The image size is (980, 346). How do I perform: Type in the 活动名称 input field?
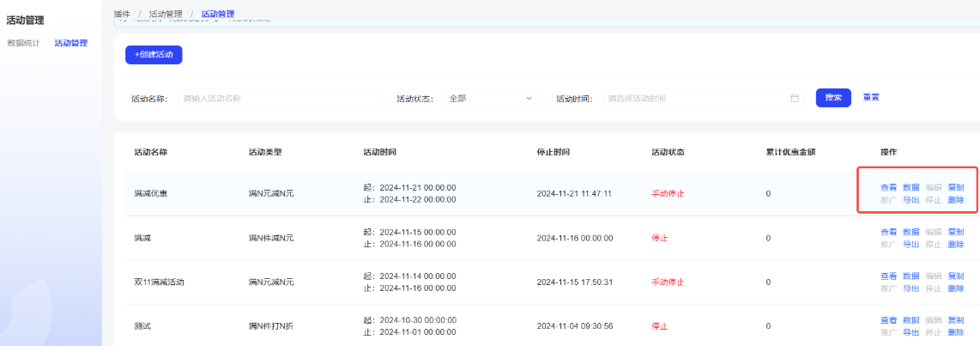[278, 98]
